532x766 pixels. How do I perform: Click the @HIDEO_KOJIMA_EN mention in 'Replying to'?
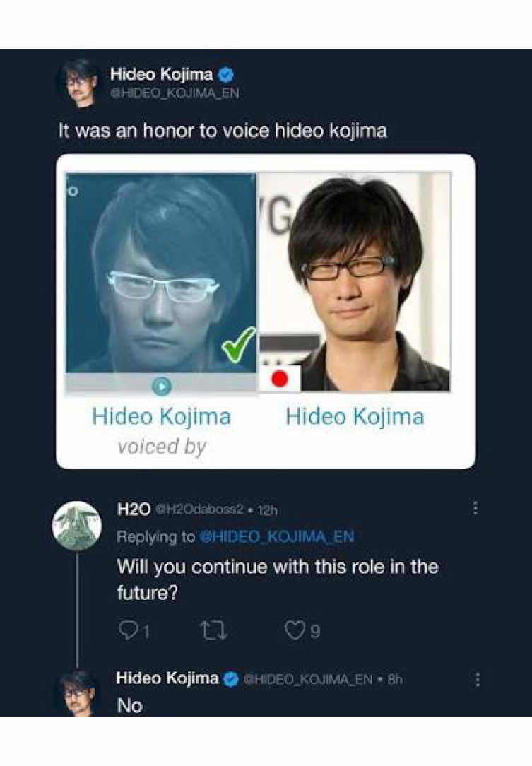click(x=278, y=536)
